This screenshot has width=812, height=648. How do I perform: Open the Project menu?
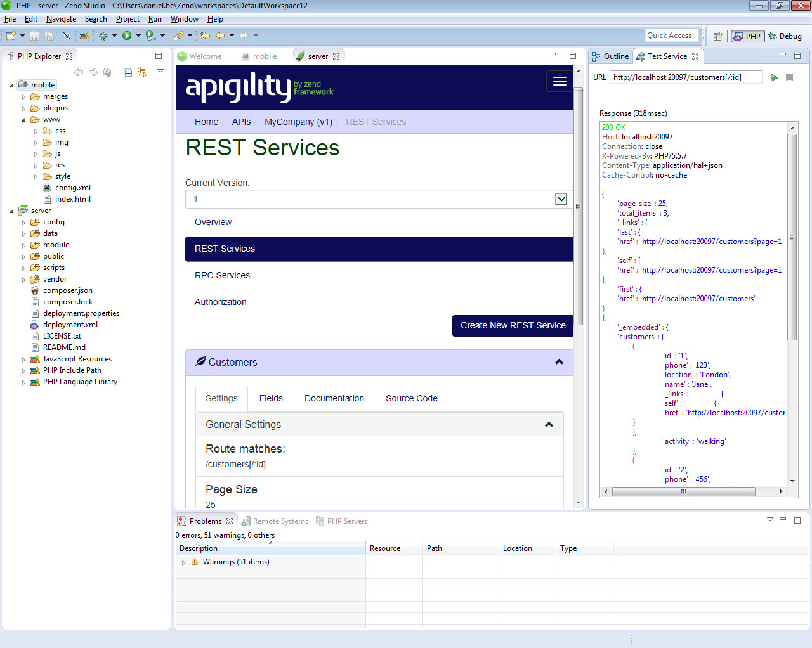[128, 19]
